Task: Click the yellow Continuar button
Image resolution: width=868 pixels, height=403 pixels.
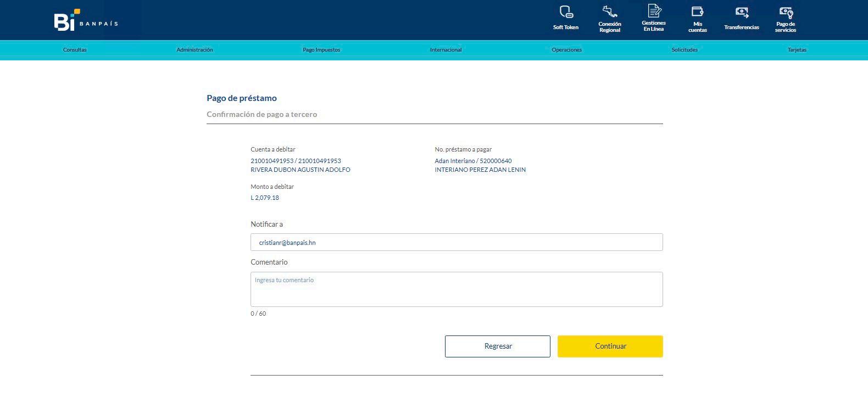Action: point(610,346)
